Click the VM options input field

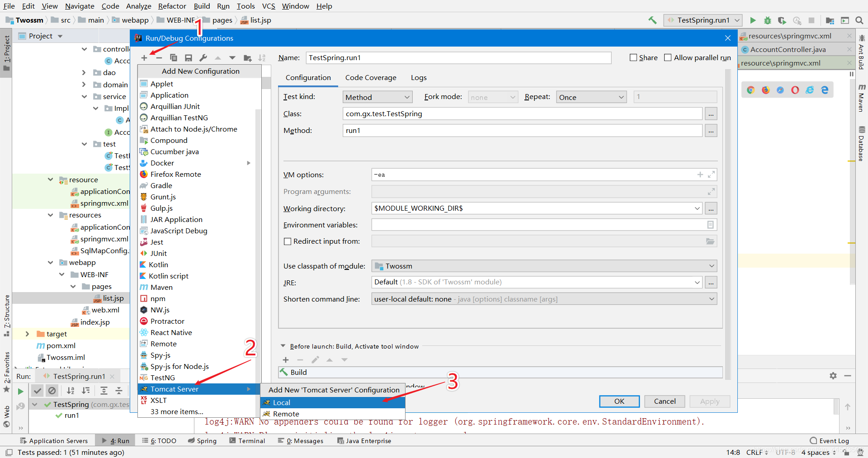click(533, 175)
